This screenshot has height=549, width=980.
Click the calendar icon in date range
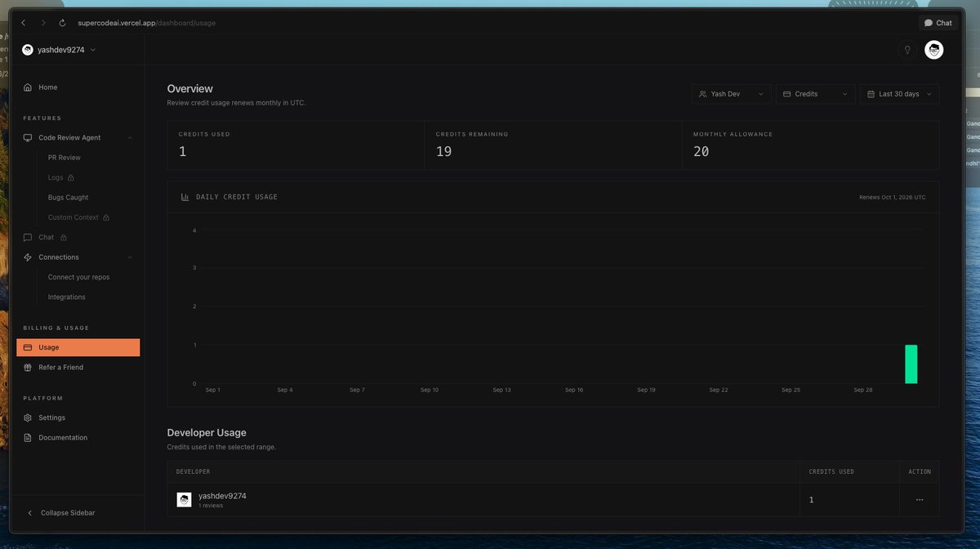(871, 94)
